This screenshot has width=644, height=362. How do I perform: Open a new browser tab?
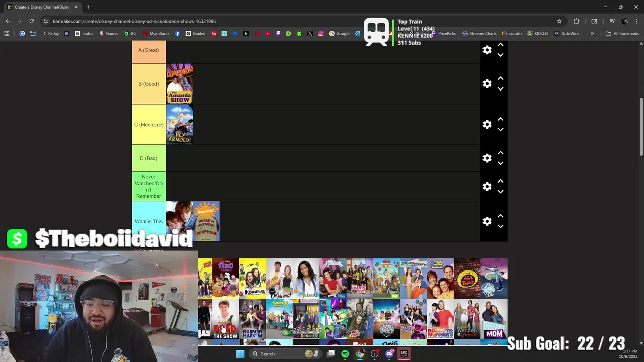pos(88,7)
